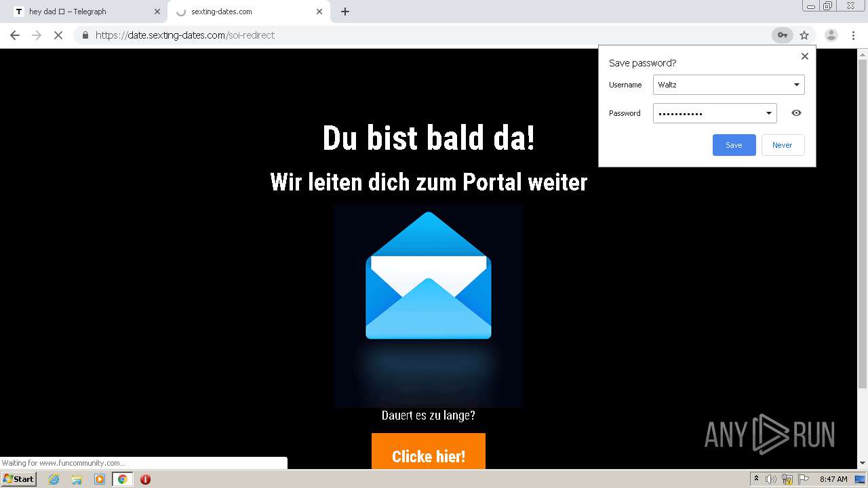Viewport: 868px width, 488px height.
Task: Restore down the Chrome window
Action: point(828,5)
